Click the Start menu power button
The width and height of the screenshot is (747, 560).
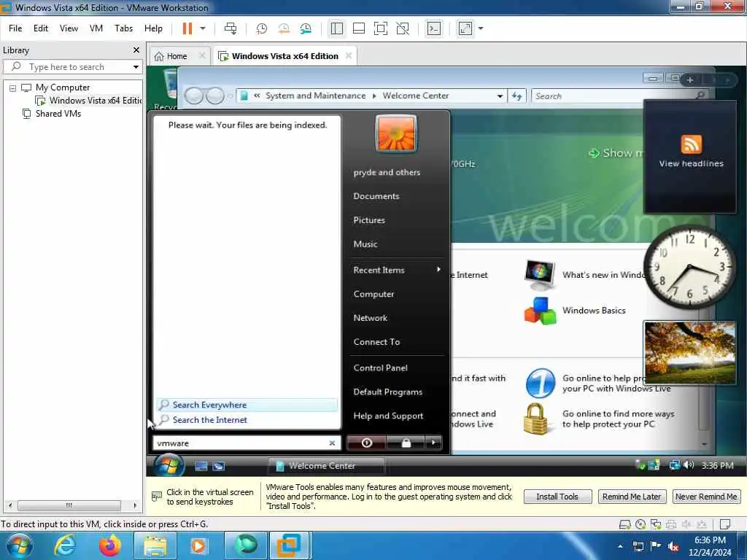pos(366,443)
